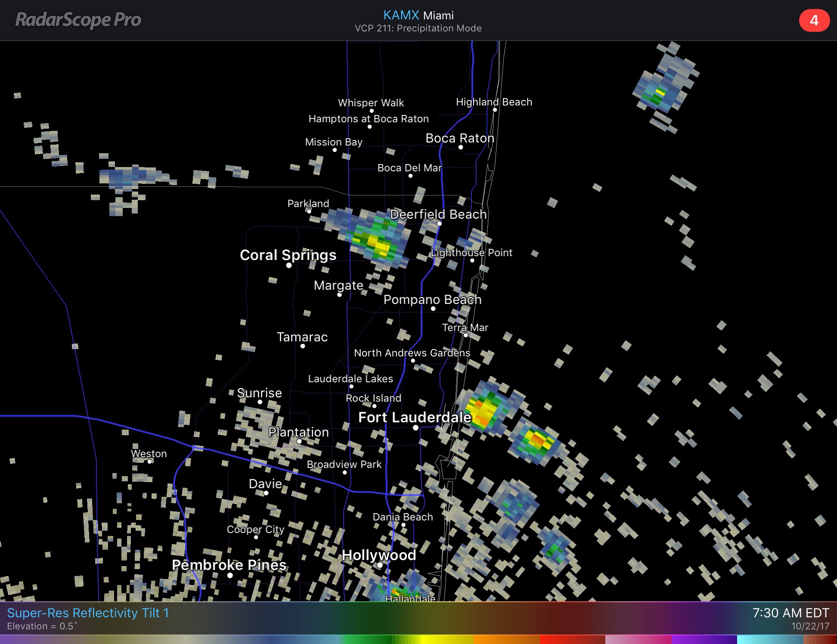Viewport: 837px width, 644px height.
Task: Select the Coral Springs city marker dot
Action: [x=289, y=265]
